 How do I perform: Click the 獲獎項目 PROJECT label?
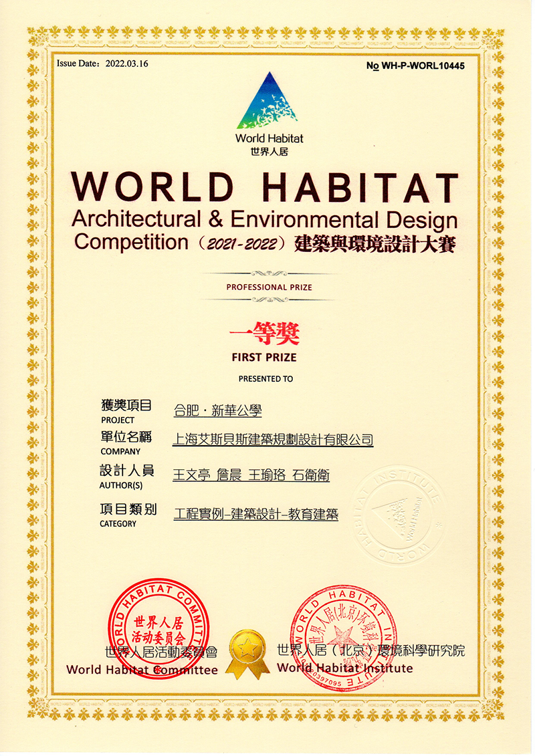click(x=126, y=410)
